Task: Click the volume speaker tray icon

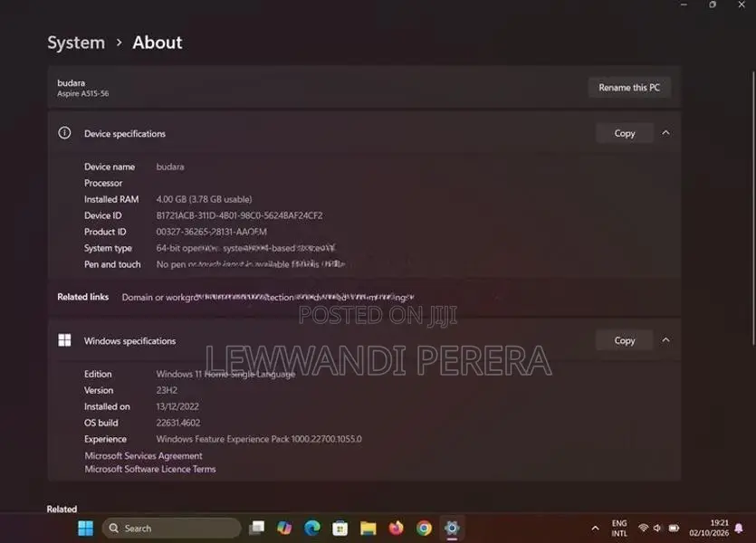Action: 657,528
